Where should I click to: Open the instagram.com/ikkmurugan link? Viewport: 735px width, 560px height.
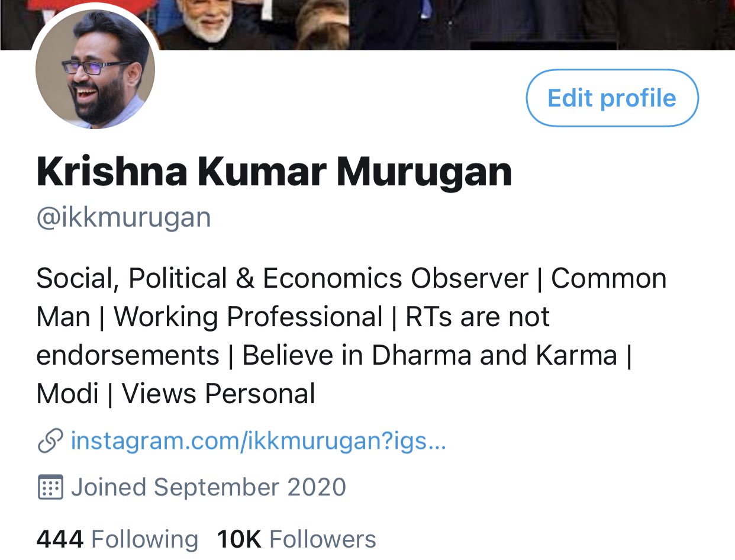point(258,442)
